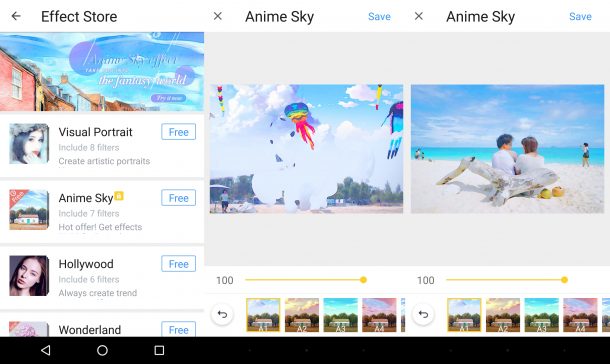The height and width of the screenshot is (364, 610).
Task: Tap Android back navigation button
Action: click(46, 350)
